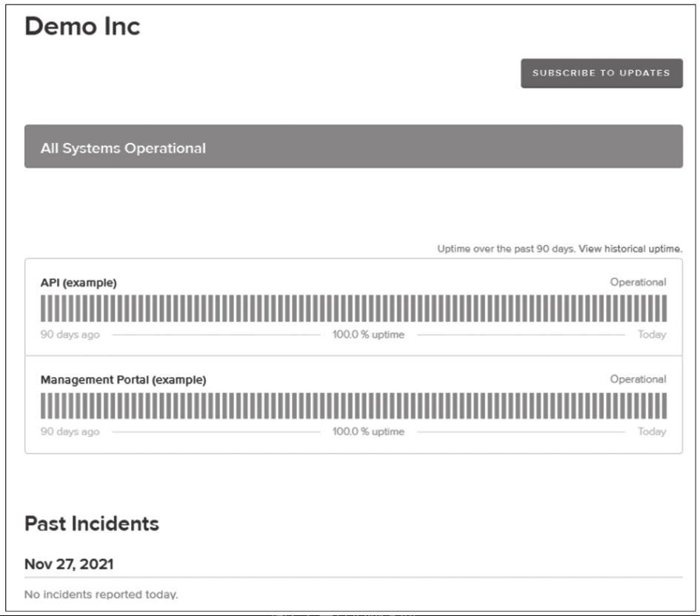Click the Demo Inc page title
The height and width of the screenshot is (616, 700).
coord(82,27)
